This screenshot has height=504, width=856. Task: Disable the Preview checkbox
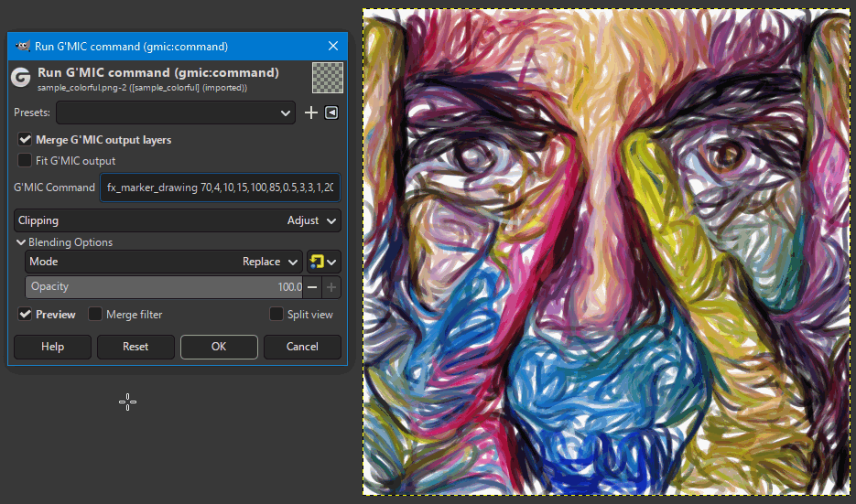point(25,314)
